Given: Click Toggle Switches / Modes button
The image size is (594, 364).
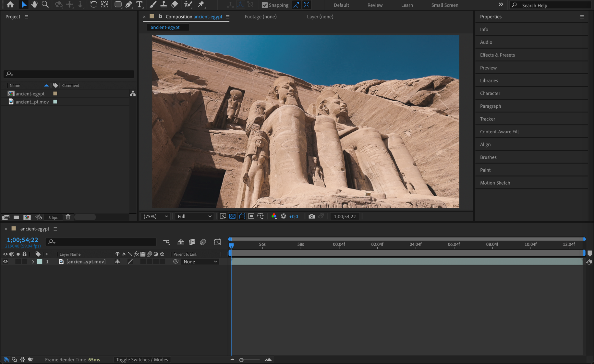Looking at the screenshot, I should [x=142, y=360].
